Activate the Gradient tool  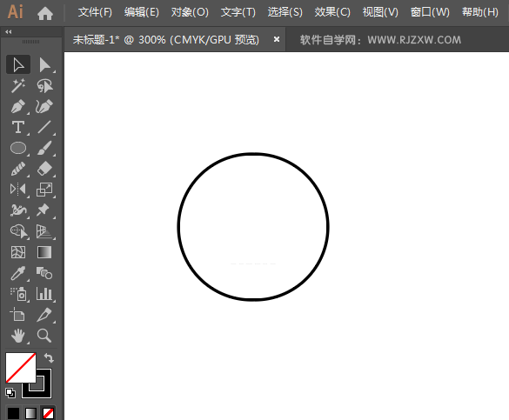click(44, 252)
